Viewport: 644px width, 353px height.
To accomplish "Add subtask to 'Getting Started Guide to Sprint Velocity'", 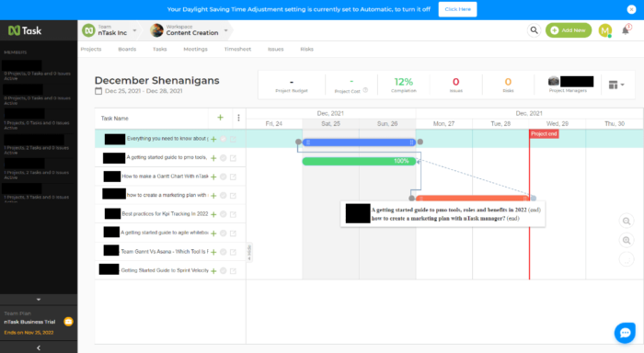I will (x=213, y=271).
